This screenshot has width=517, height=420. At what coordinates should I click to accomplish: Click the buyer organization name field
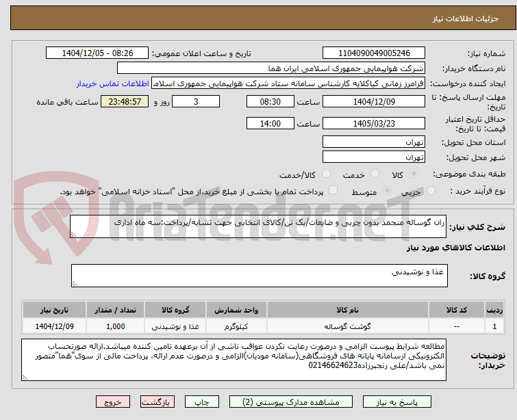(271, 68)
